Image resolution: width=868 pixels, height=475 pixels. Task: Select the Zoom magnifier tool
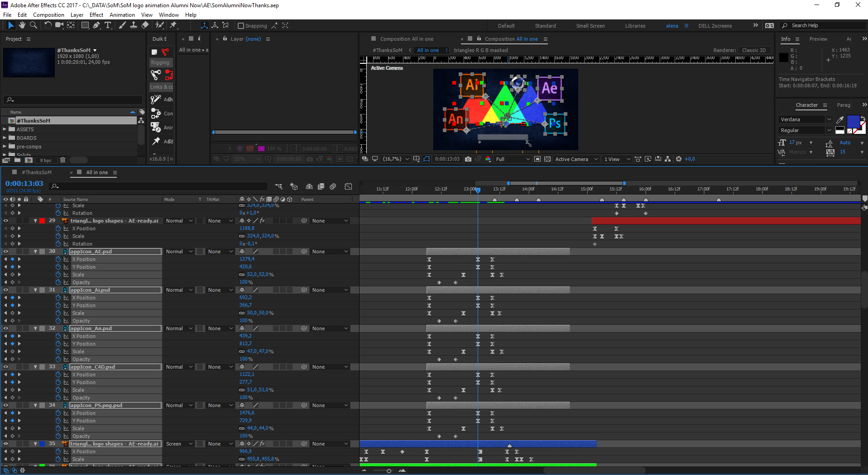click(33, 25)
